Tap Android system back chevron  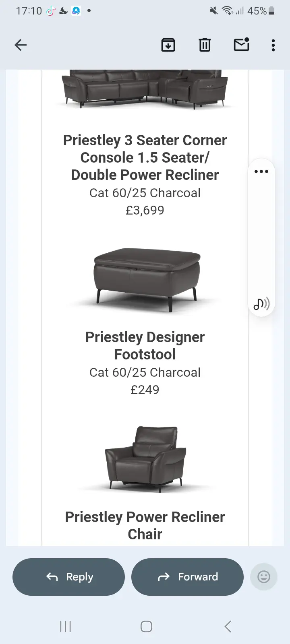(228, 626)
